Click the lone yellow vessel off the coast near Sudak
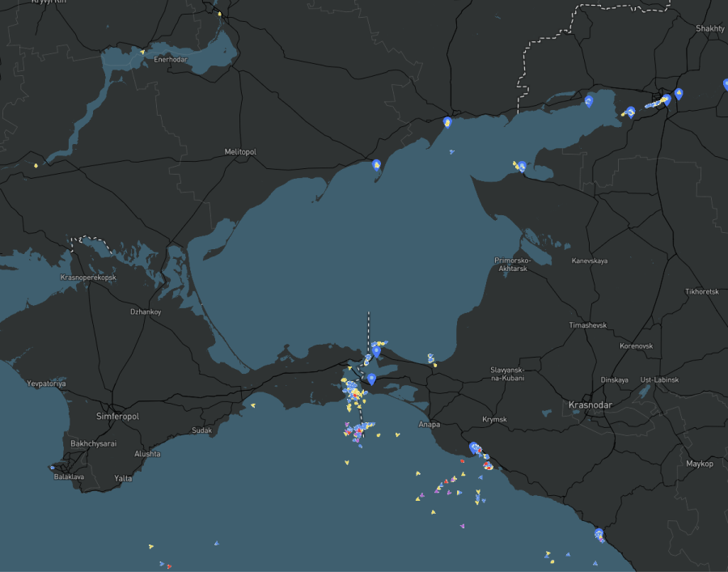This screenshot has width=728, height=572. click(x=253, y=405)
